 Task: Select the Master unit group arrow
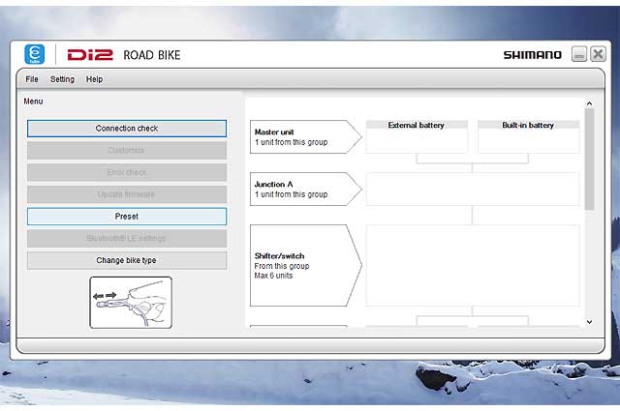pyautogui.click(x=304, y=137)
